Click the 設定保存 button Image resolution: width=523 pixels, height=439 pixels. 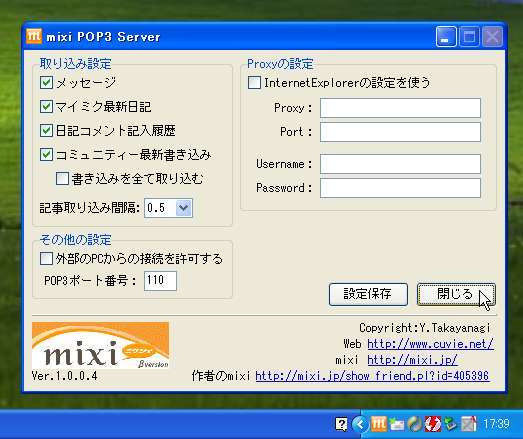tap(368, 294)
